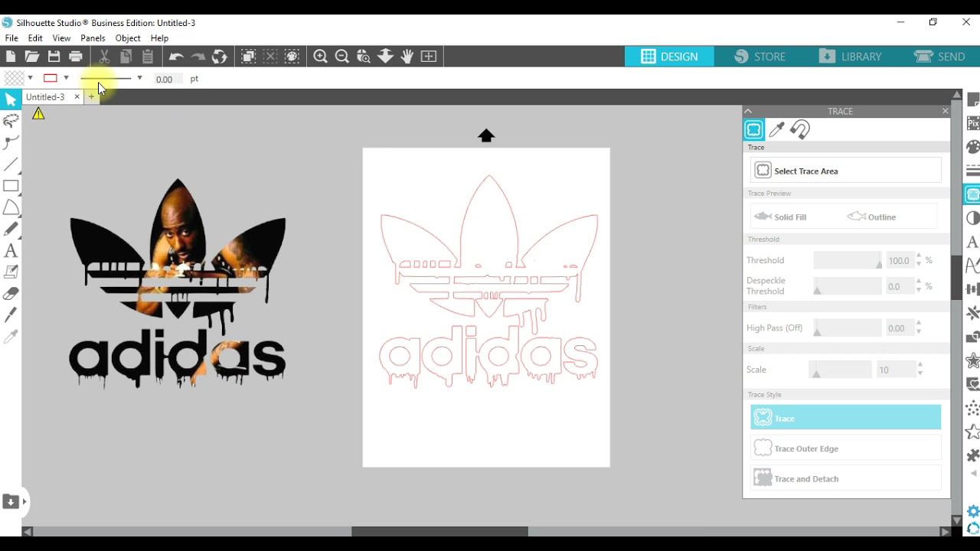Expand the library drawer arrow at bottom left

[24, 502]
